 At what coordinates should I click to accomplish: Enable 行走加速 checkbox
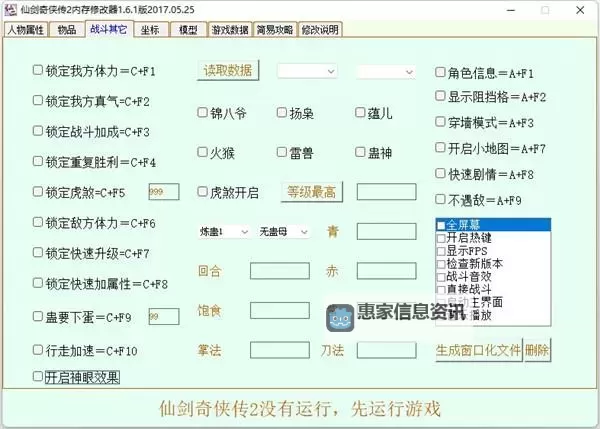coord(38,350)
